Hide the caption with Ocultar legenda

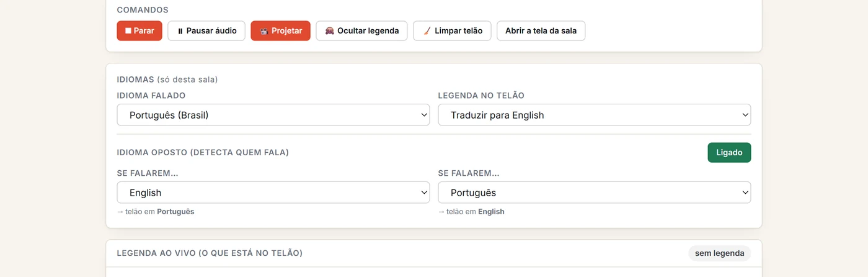361,30
